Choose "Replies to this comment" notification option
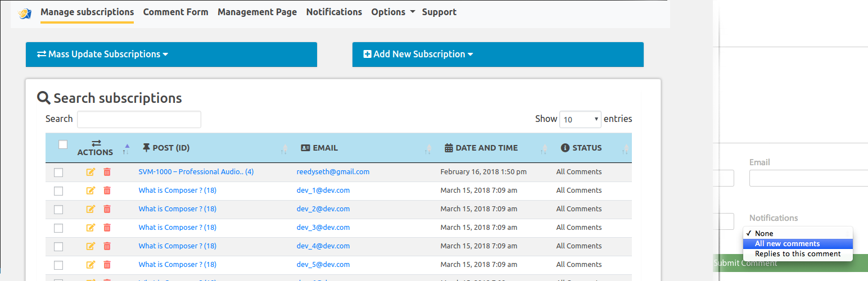 (x=797, y=254)
